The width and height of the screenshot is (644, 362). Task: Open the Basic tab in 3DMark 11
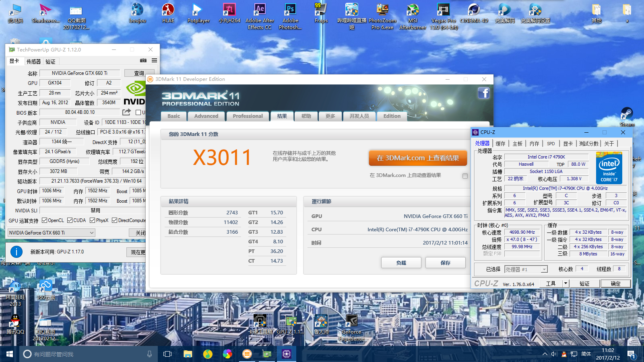174,116
